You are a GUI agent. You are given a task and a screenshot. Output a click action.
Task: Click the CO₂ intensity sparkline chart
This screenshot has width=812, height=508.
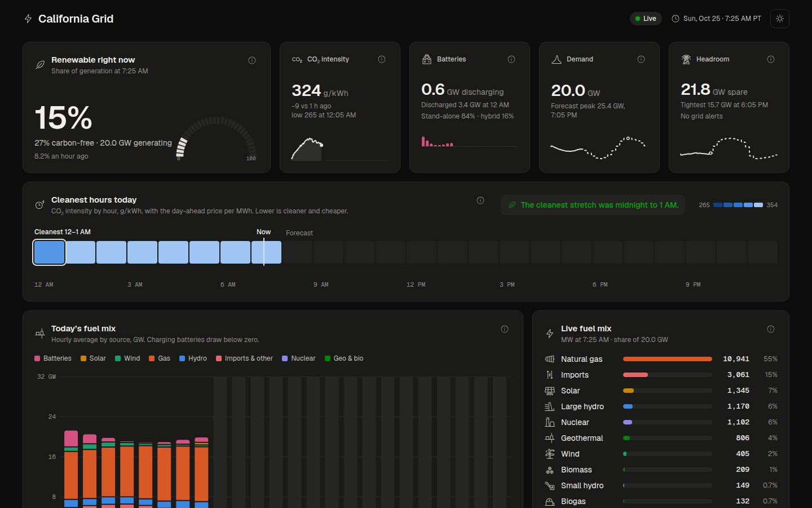pos(339,149)
